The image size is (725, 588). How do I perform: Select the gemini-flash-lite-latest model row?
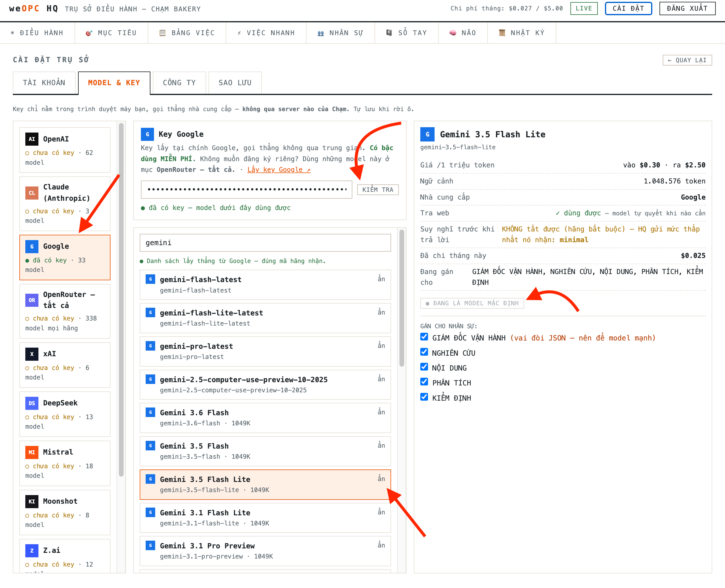(x=265, y=318)
